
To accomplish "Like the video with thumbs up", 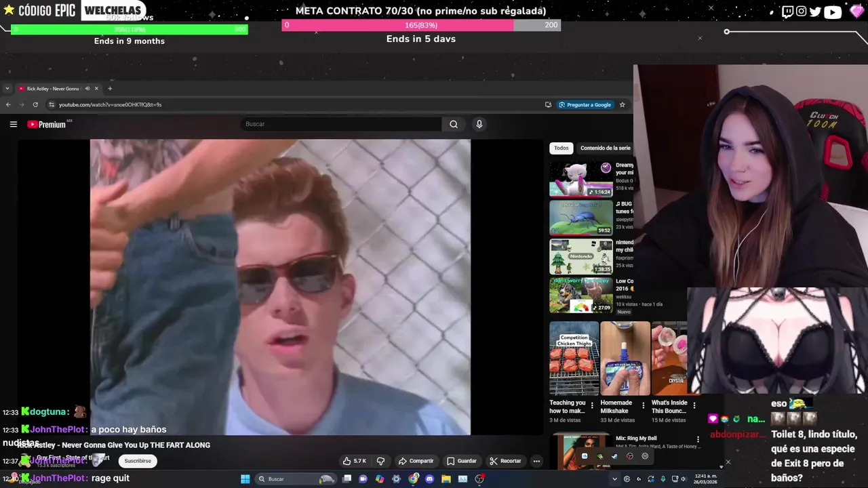I will tap(355, 461).
